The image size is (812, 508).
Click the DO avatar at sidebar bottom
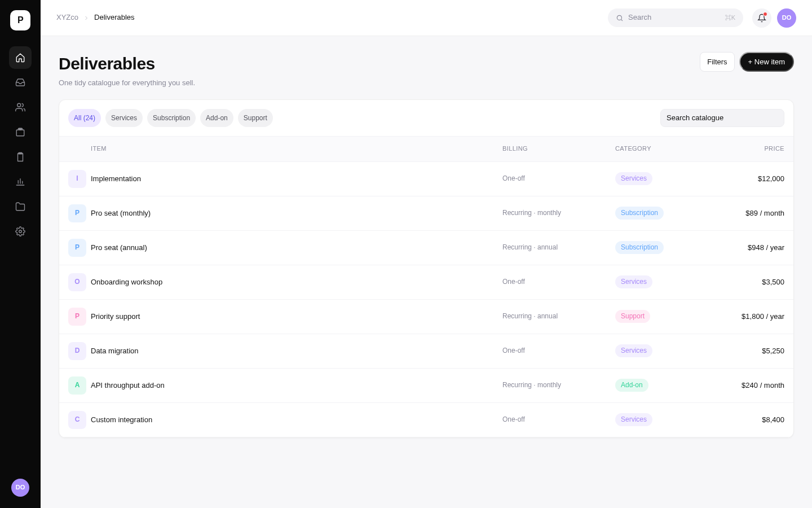(x=20, y=488)
